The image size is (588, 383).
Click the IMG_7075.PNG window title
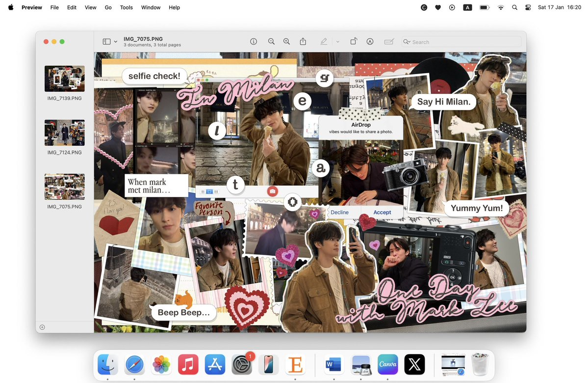point(143,39)
